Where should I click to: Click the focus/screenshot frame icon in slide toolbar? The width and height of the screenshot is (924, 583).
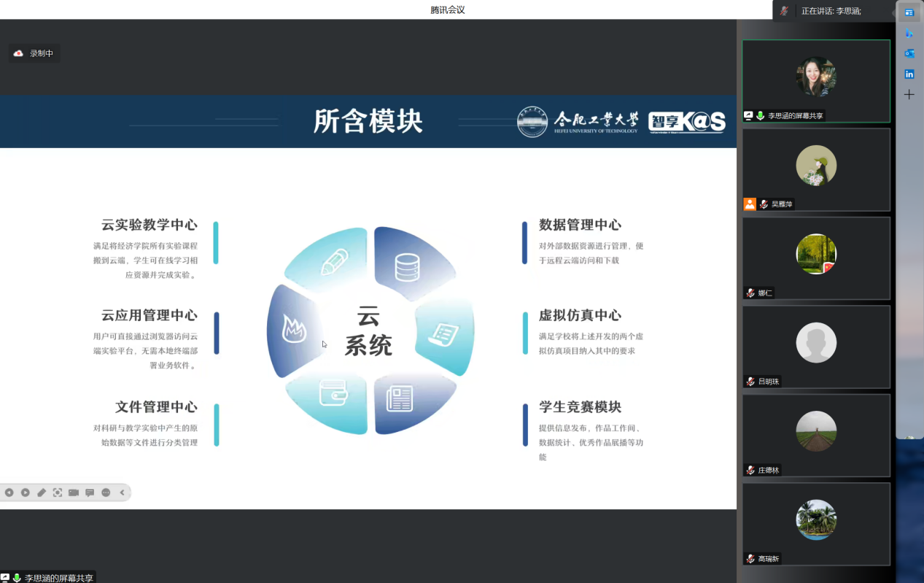(58, 493)
